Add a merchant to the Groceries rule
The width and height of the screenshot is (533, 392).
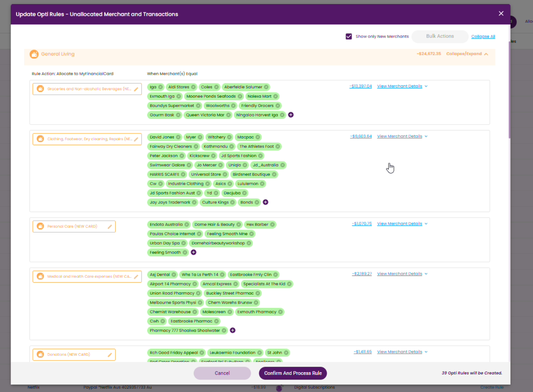[x=291, y=115]
